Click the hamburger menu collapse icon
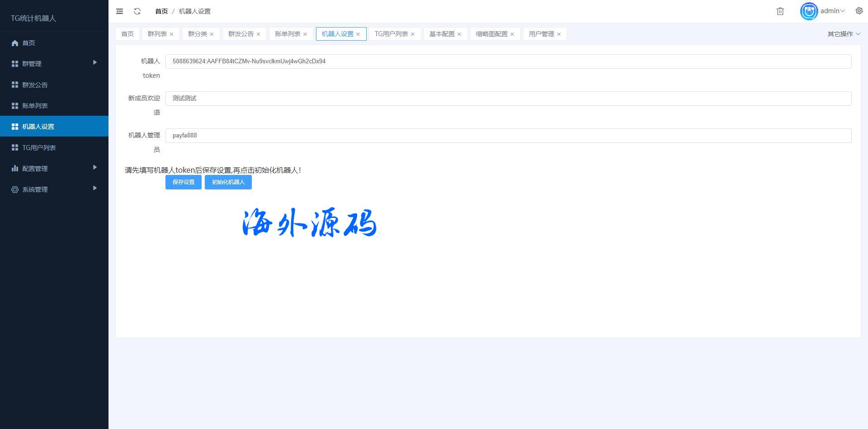This screenshot has height=429, width=868. click(x=119, y=11)
